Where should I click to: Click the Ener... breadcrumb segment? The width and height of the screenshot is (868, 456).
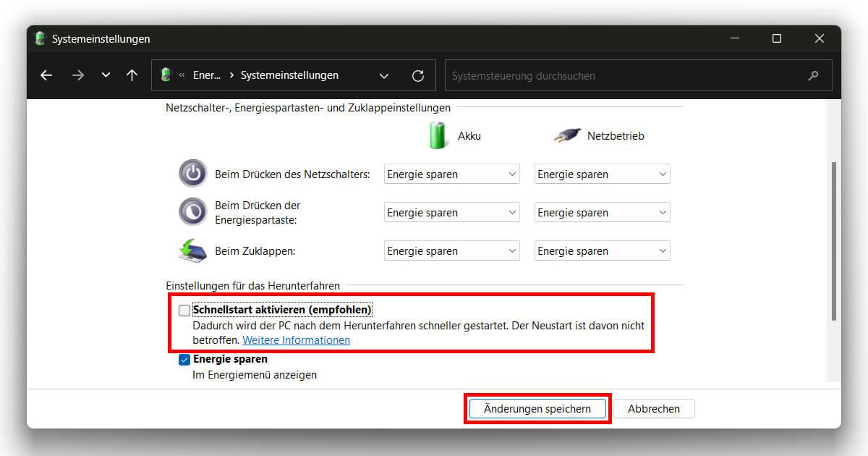208,75
